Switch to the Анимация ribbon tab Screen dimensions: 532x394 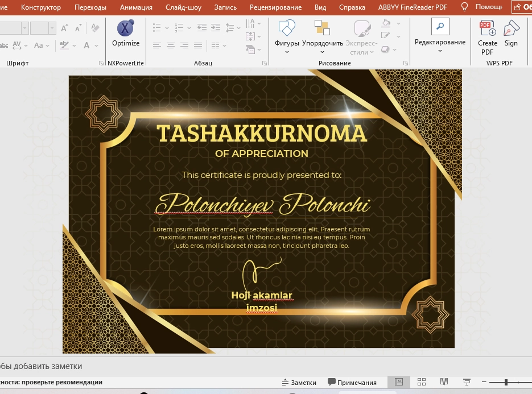(x=135, y=7)
